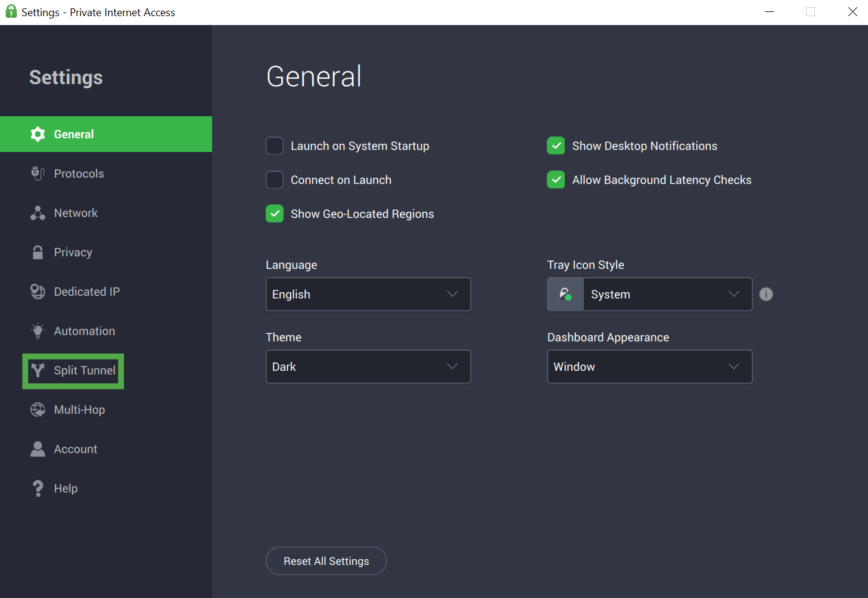Uncheck Allow Background Latency Checks
This screenshot has height=598, width=868.
(556, 179)
